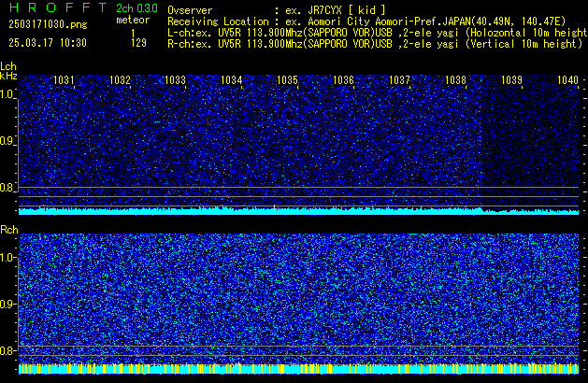Click time marker 1033
Screen dimensions: 588x383
(x=176, y=80)
